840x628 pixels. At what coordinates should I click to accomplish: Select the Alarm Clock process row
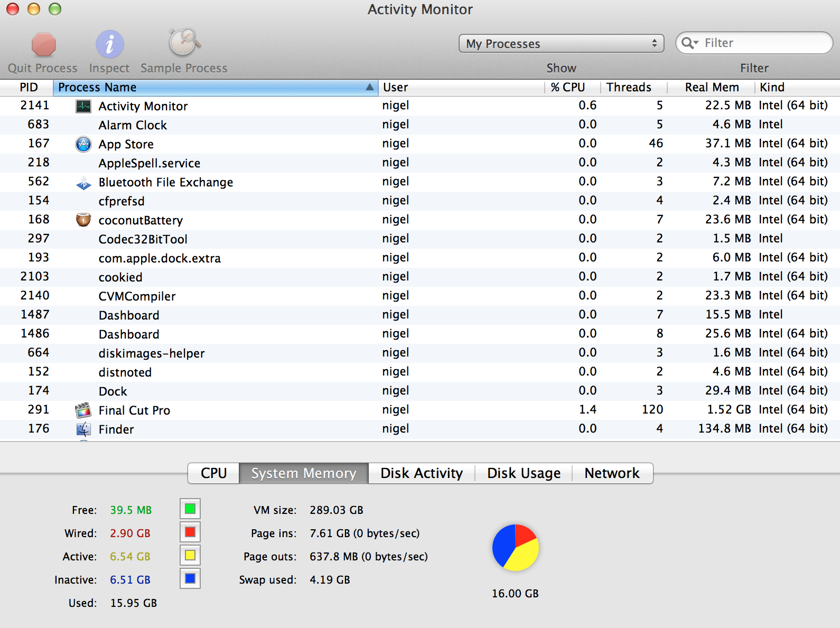click(x=420, y=125)
